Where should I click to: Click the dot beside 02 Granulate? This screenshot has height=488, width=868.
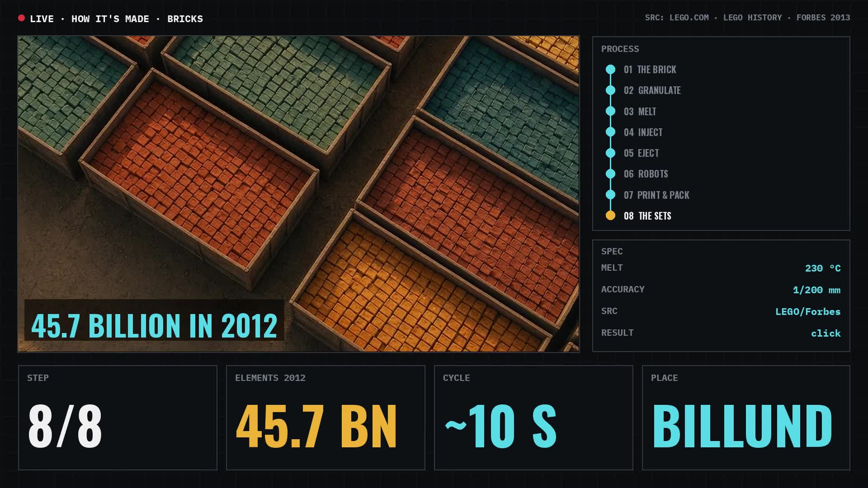point(610,90)
